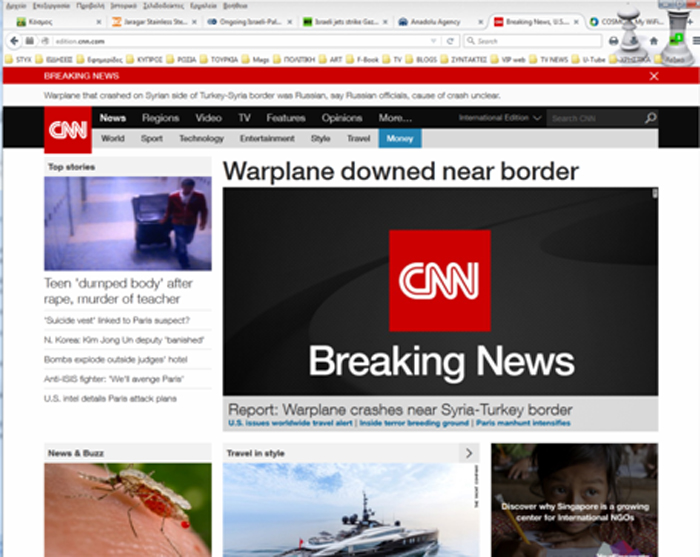The image size is (700, 557).
Task: Click the browser back arrow button
Action: [14, 41]
